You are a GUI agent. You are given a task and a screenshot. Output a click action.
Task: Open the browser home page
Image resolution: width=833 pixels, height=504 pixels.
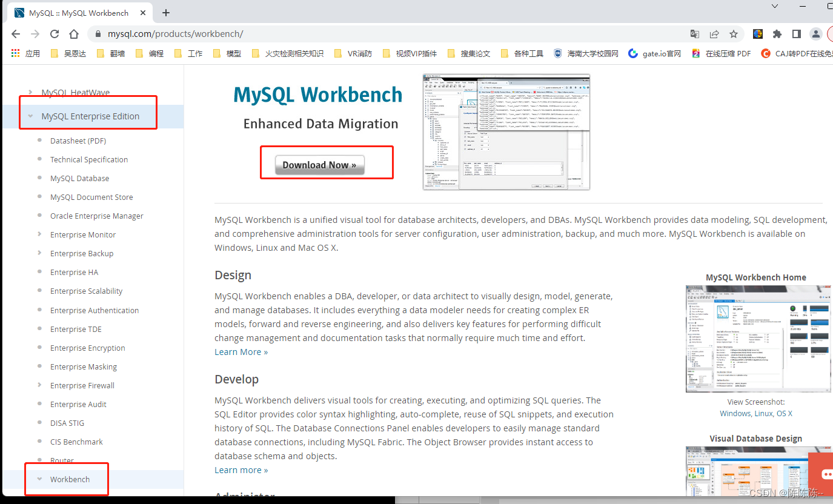(x=74, y=34)
